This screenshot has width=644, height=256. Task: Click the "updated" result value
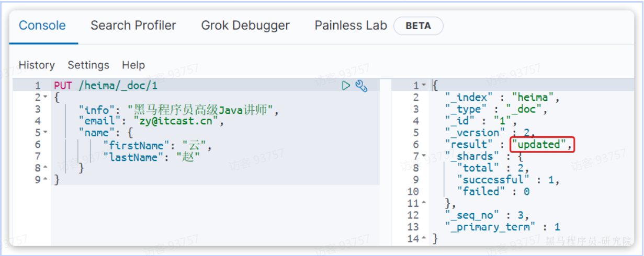pos(540,145)
